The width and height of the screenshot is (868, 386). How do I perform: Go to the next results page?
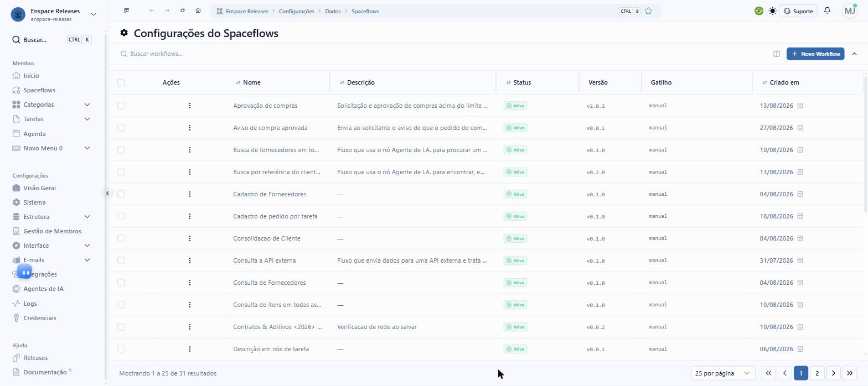pos(834,373)
